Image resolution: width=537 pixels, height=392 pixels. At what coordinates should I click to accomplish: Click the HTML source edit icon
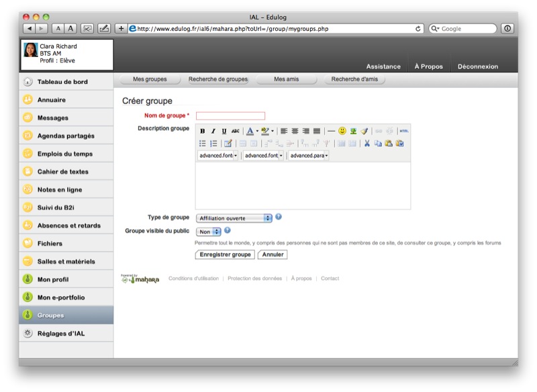click(403, 131)
